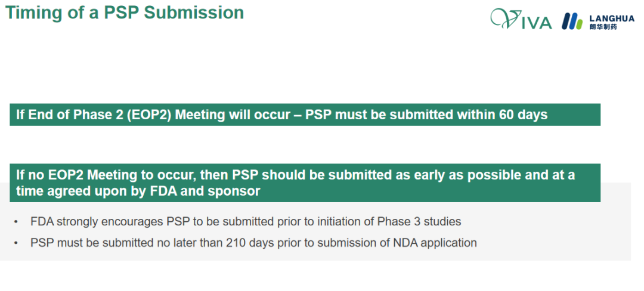The image size is (644, 291).
Task: Click 'time agreed upon by FDA and sponsor'
Action: (138, 191)
